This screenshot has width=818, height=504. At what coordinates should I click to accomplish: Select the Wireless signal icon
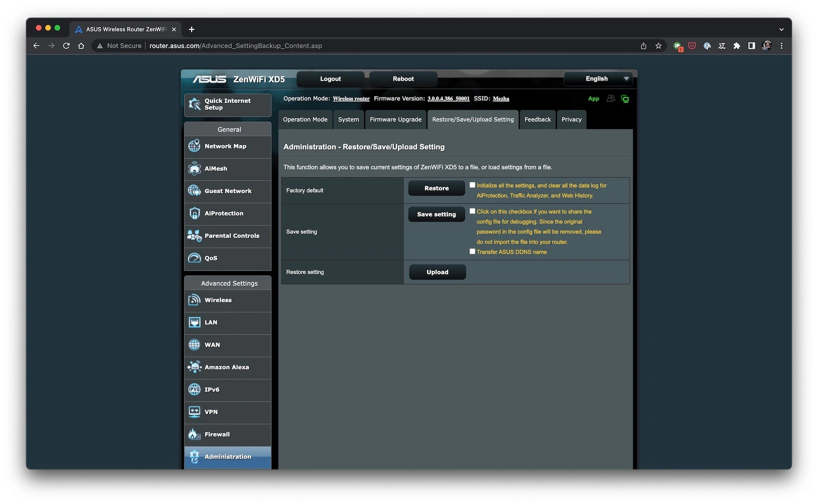click(194, 300)
